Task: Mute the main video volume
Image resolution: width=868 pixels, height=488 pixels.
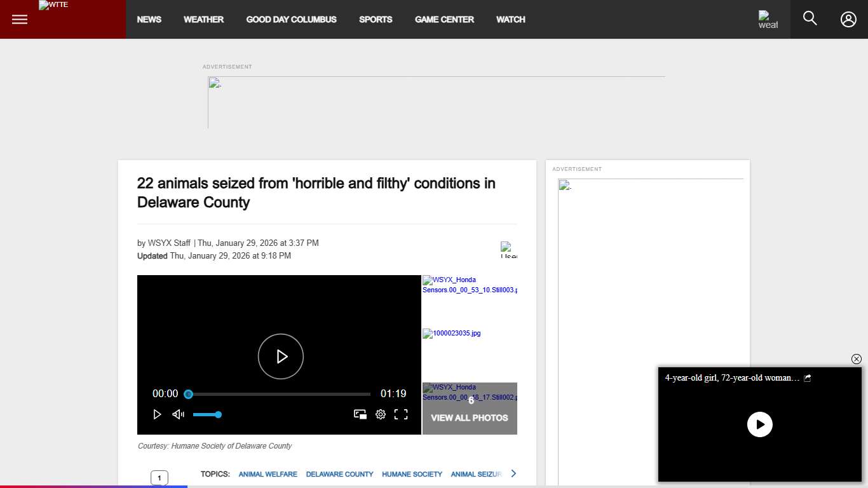Action: pos(178,414)
